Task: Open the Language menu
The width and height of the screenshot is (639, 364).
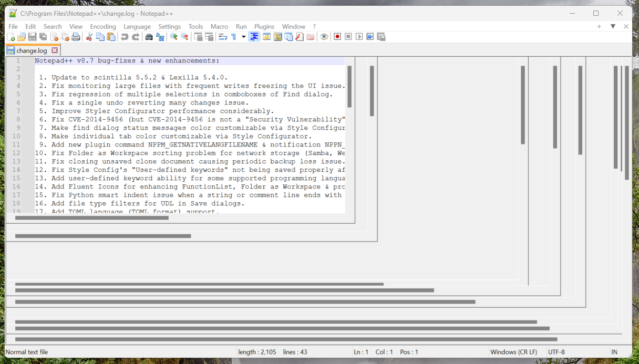Action: click(137, 26)
